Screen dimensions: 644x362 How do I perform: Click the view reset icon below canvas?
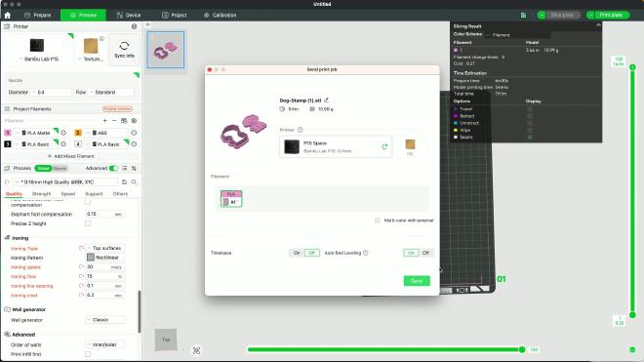(x=196, y=350)
